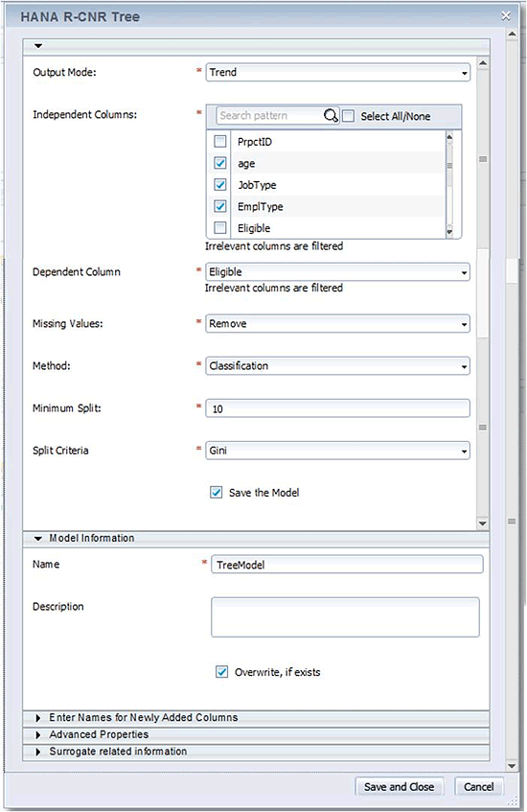Click the search magnifier icon in Independent Columns
This screenshot has width=527, height=812.
click(x=331, y=115)
